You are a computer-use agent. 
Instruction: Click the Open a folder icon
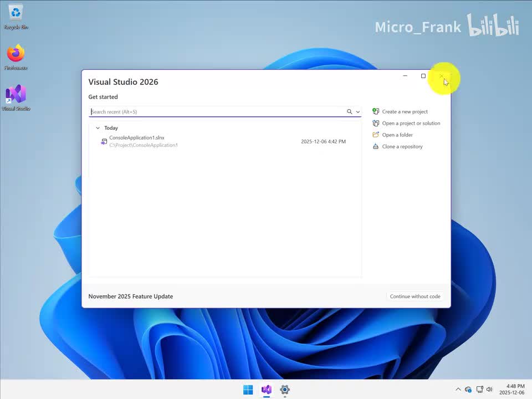376,135
